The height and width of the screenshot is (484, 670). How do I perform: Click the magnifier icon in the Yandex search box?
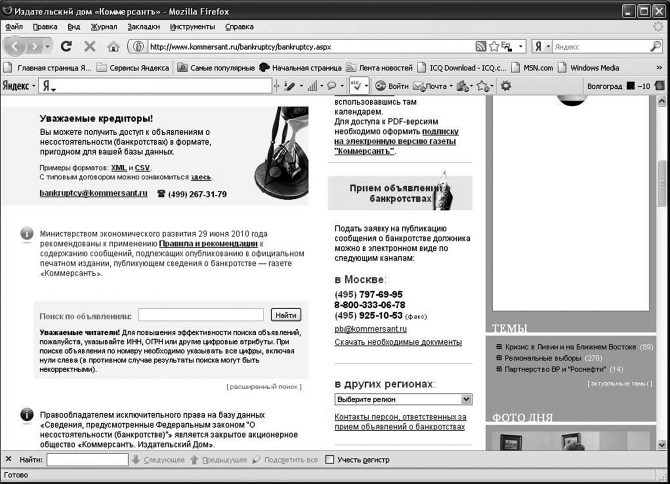tap(655, 47)
